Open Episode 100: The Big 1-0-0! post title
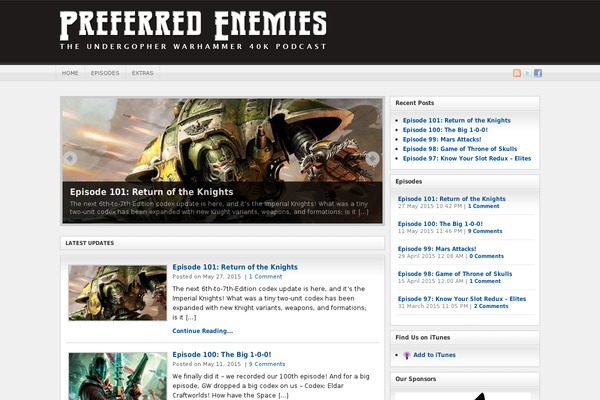Screen dimensions: 600x400 [x=222, y=355]
